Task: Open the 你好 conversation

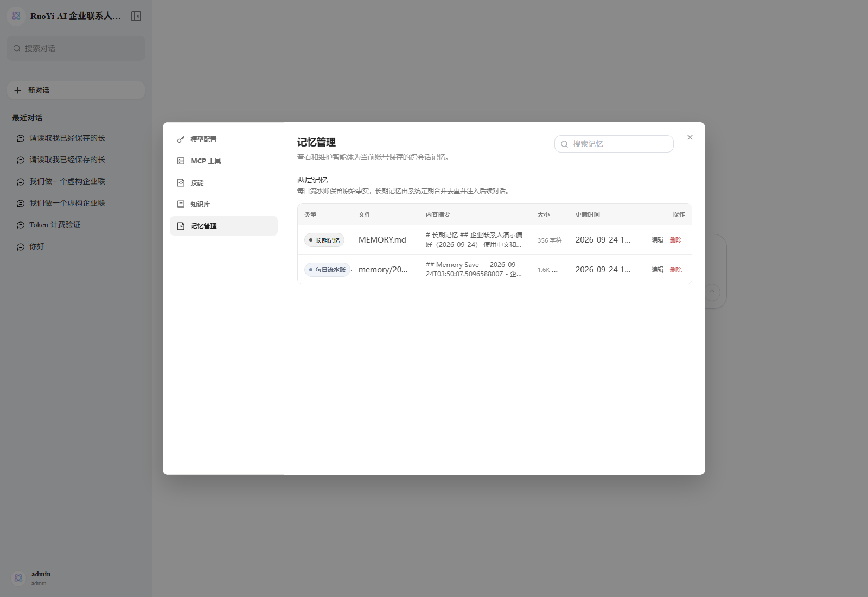Action: point(76,246)
